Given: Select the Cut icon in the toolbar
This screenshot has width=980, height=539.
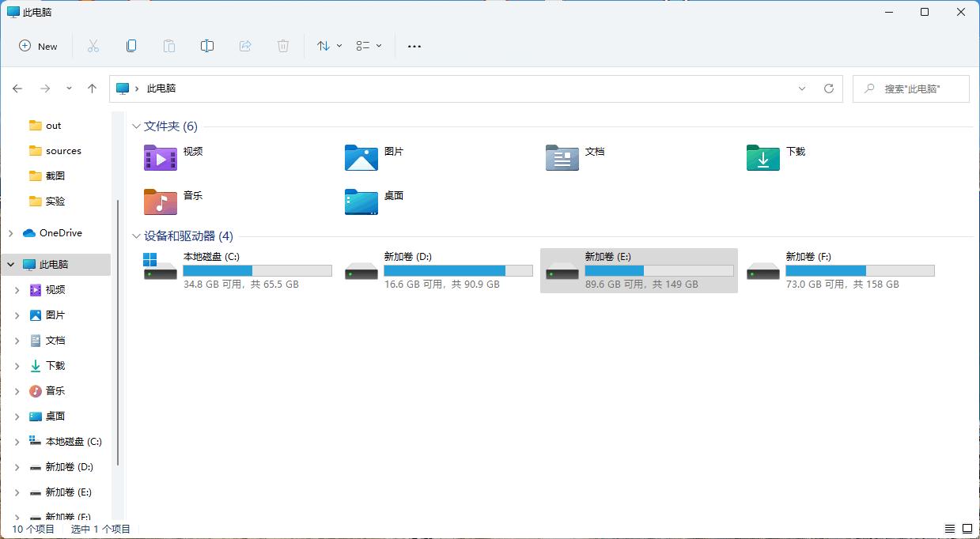Looking at the screenshot, I should coord(93,46).
